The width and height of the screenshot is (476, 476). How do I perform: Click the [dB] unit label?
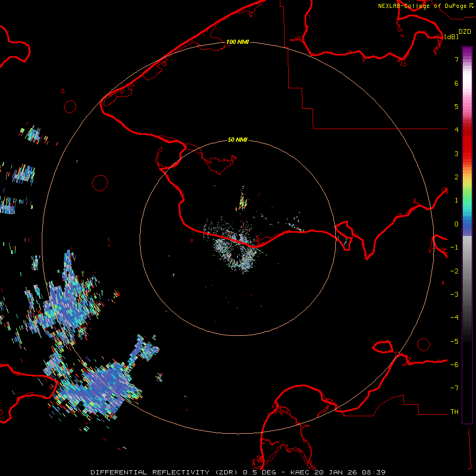point(452,36)
